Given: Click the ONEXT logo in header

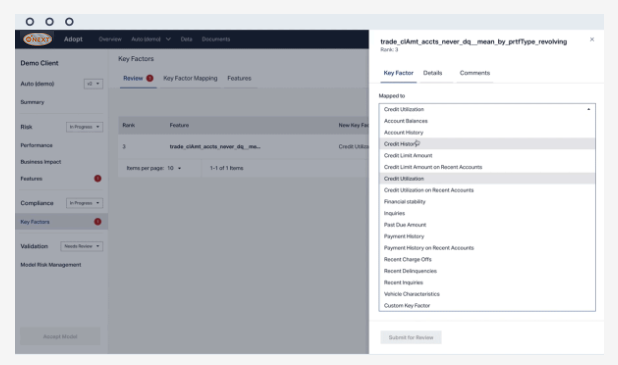Looking at the screenshot, I should [x=37, y=39].
